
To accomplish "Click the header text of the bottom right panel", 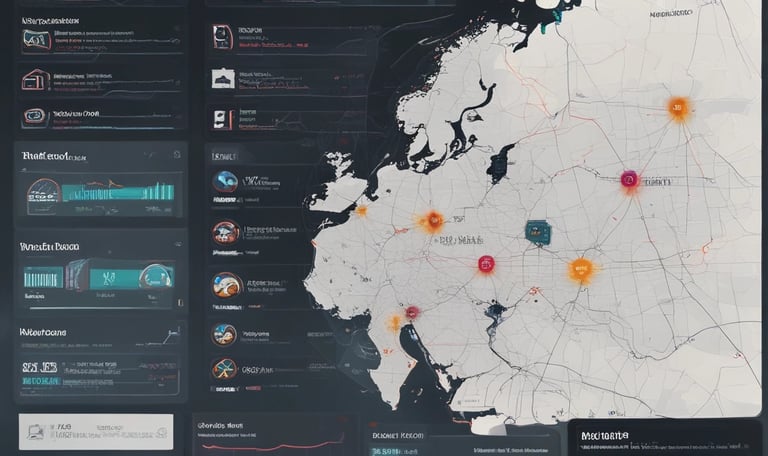I will point(605,435).
